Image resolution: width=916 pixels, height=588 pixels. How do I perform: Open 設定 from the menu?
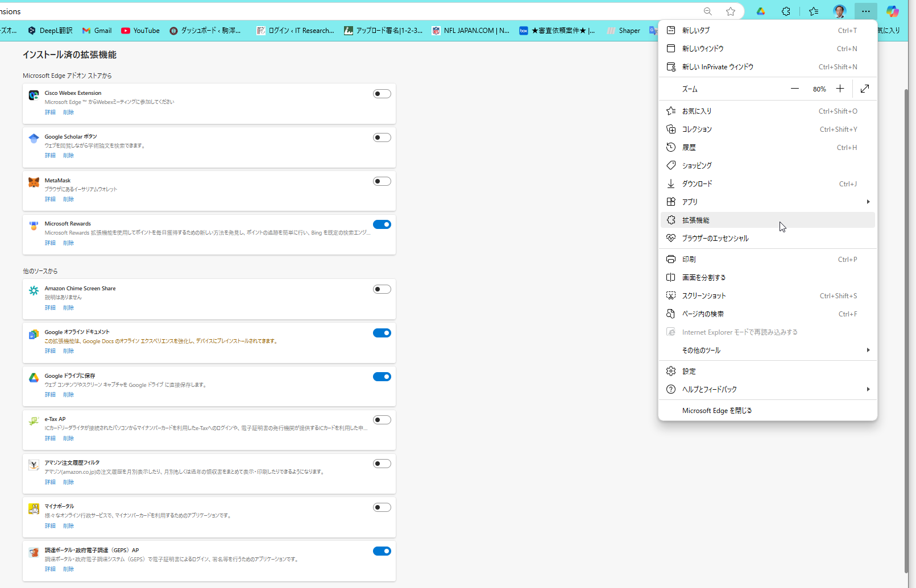(x=689, y=371)
